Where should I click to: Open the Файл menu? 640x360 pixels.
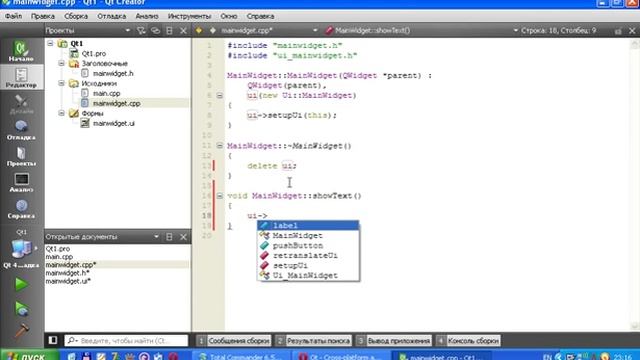click(13, 16)
